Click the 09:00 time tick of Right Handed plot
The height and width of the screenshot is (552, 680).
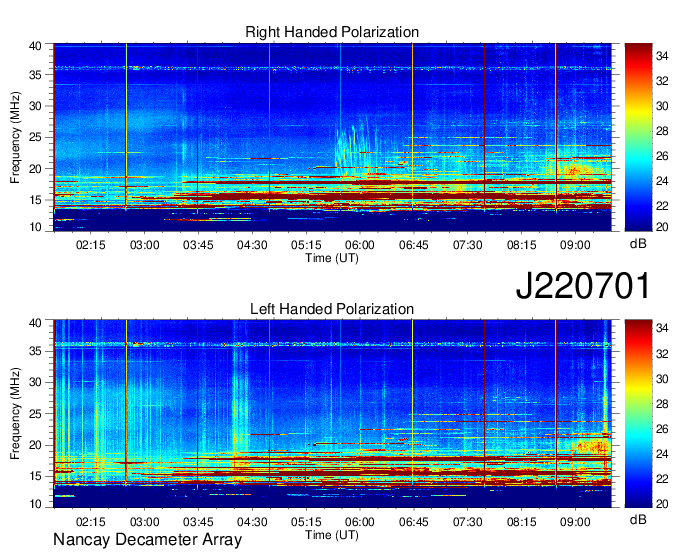pos(575,245)
